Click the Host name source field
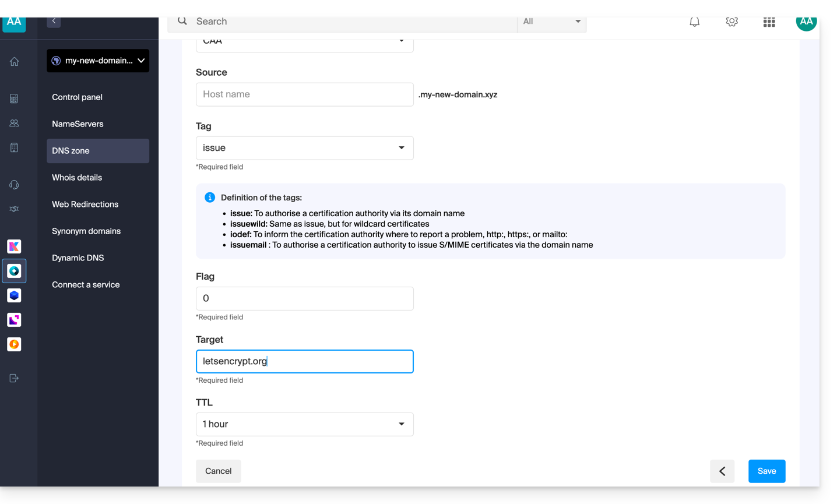837x504 pixels. click(x=304, y=94)
